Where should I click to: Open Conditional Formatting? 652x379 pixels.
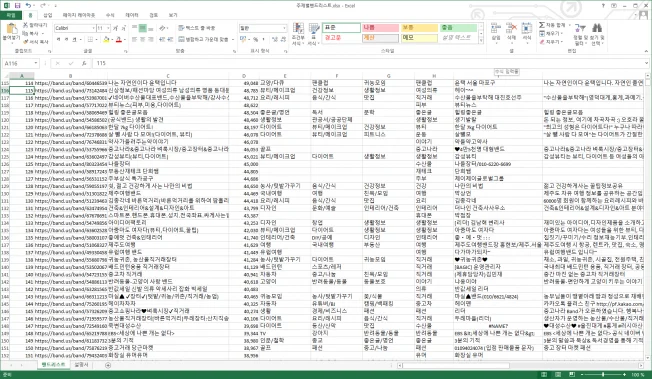(x=298, y=33)
